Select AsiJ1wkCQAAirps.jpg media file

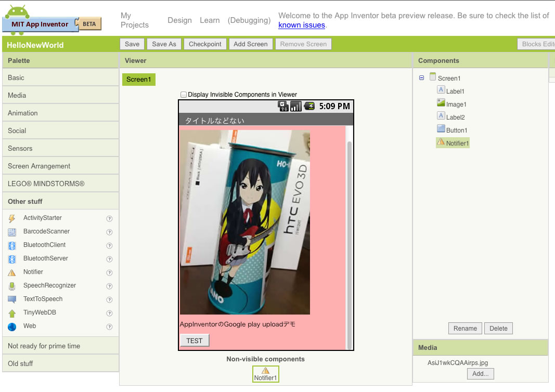pos(458,363)
